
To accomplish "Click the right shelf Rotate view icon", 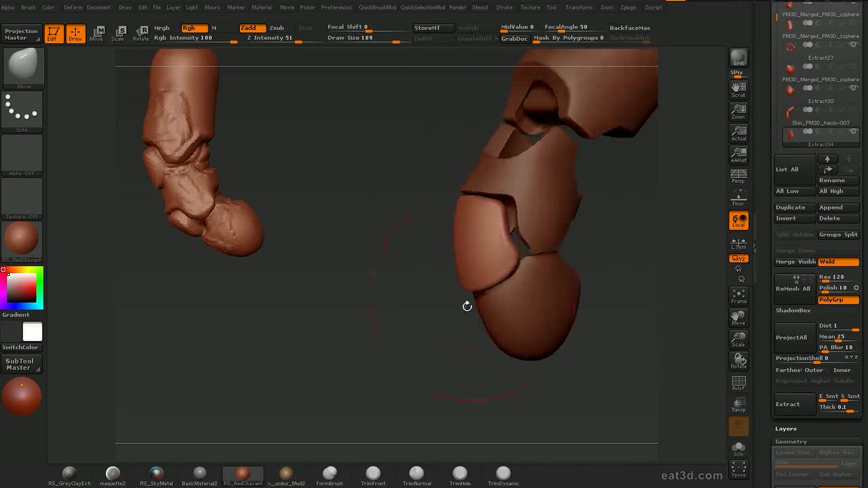I will coord(738,361).
